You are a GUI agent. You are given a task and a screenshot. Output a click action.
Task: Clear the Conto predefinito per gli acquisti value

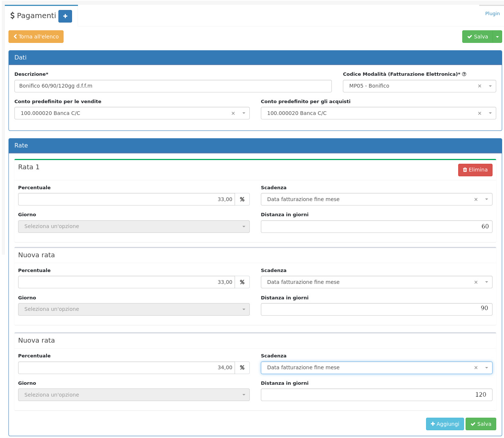[480, 113]
